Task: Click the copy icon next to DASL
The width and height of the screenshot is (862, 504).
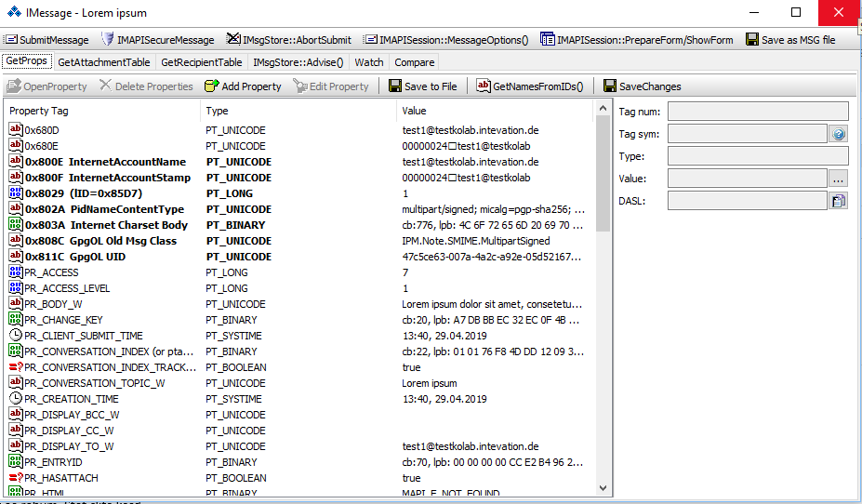Action: pos(838,201)
